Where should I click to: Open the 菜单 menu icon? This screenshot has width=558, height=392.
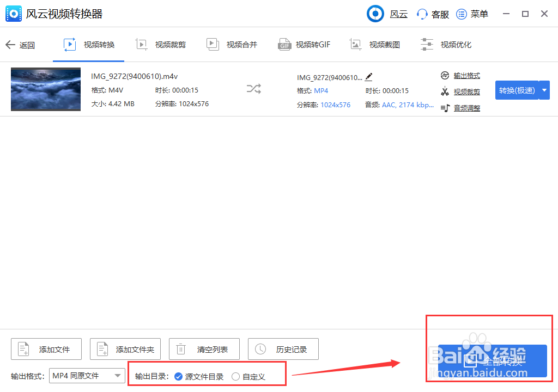(461, 14)
